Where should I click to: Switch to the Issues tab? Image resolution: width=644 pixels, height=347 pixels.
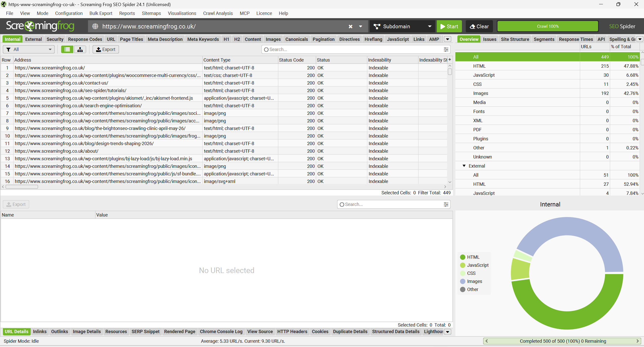tap(490, 39)
